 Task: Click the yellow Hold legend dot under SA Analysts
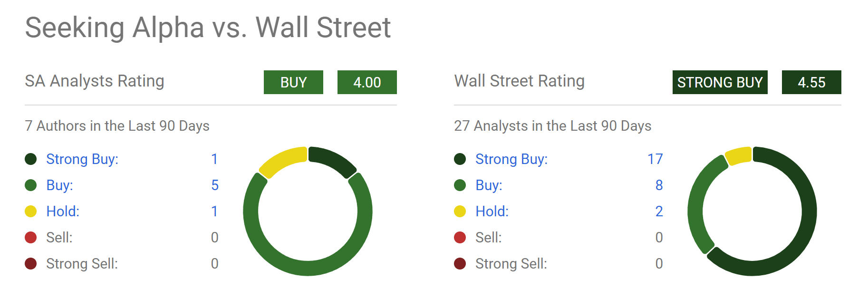(31, 212)
